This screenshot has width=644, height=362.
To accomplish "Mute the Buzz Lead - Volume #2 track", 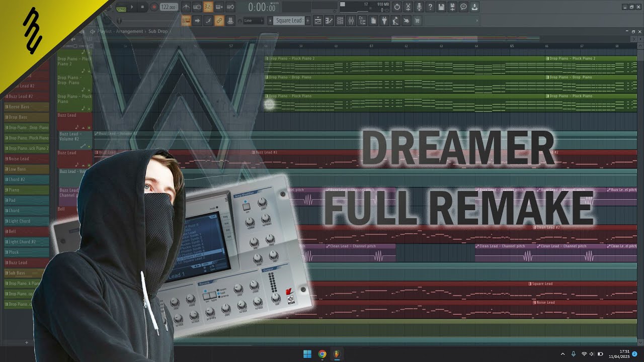I will coord(89,146).
